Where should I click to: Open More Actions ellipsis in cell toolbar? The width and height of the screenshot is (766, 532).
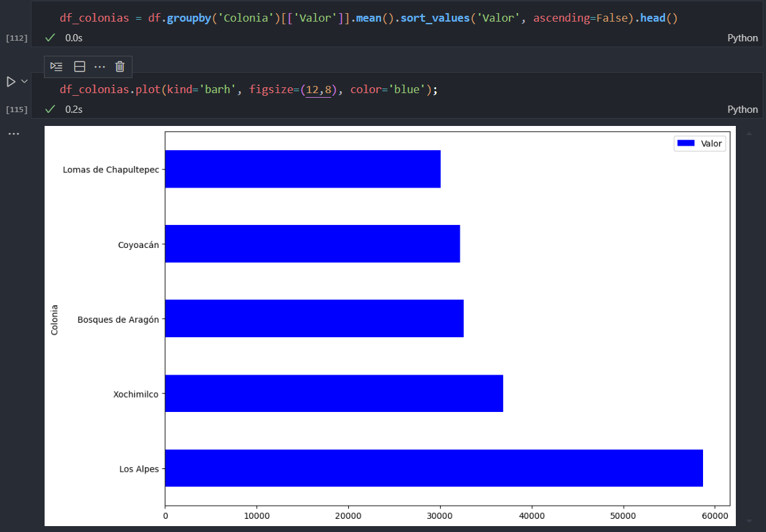(x=100, y=67)
